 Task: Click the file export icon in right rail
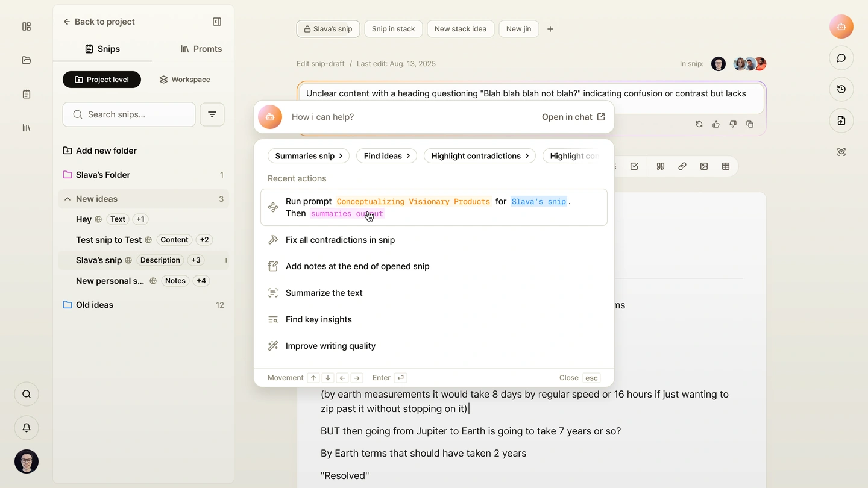click(x=841, y=120)
